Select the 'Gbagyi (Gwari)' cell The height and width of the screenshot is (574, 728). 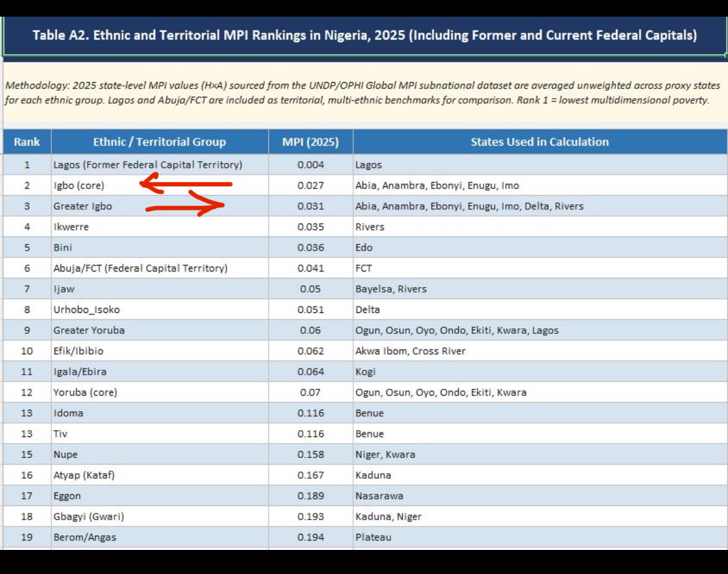click(160, 517)
